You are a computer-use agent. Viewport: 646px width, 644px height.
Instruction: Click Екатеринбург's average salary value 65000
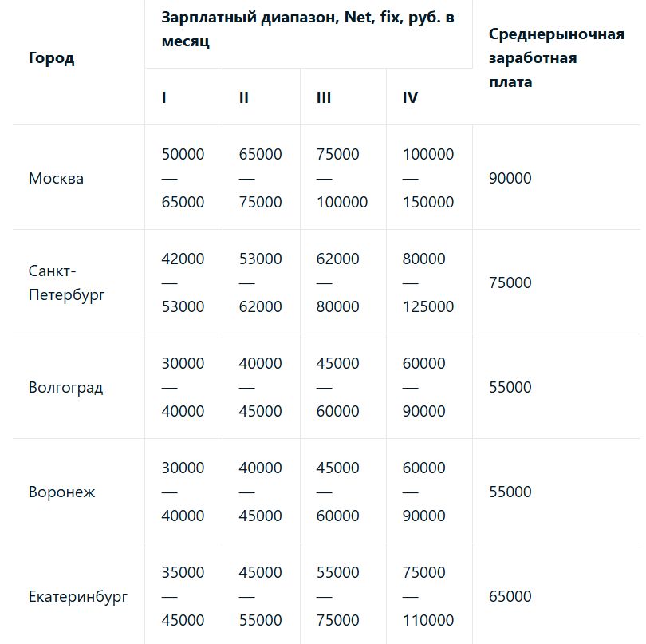pos(510,596)
